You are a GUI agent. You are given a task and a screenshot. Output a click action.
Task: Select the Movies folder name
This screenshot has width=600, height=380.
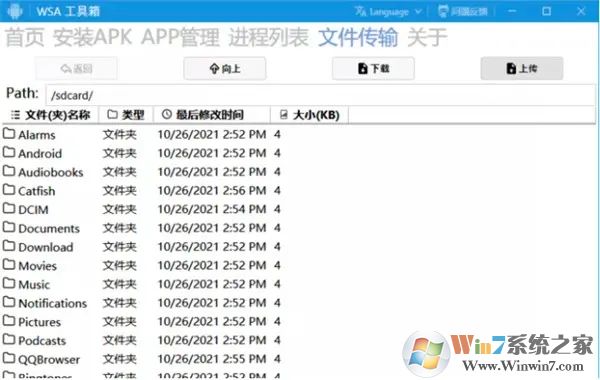38,266
